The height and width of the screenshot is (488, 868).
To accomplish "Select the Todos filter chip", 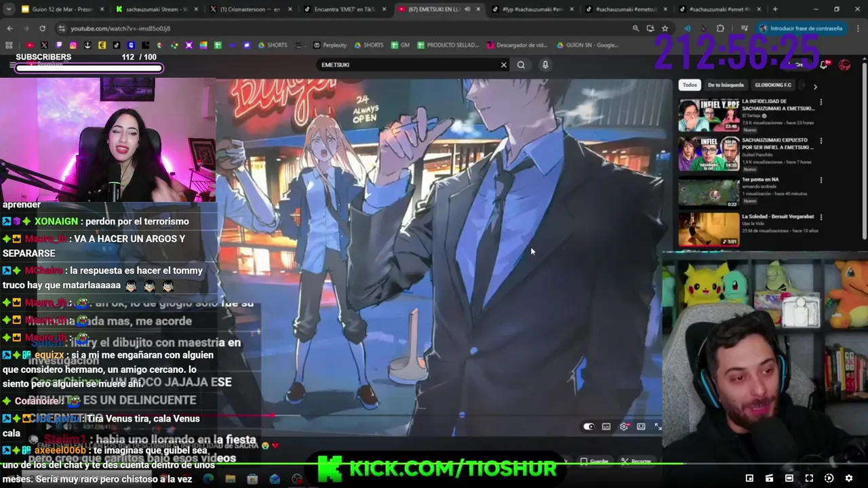I will tap(690, 85).
